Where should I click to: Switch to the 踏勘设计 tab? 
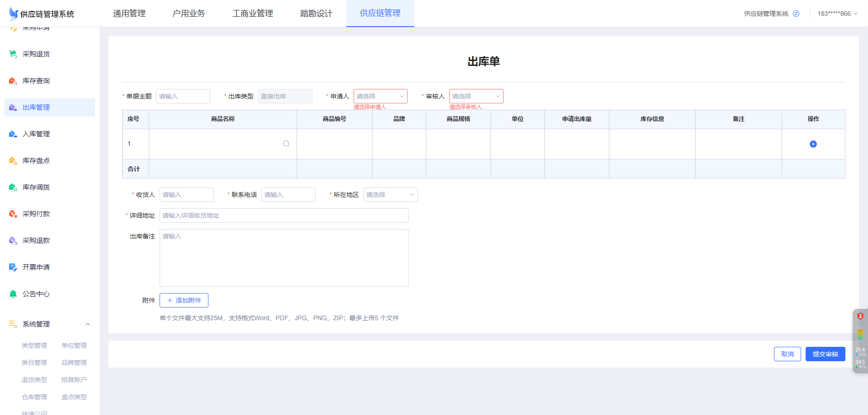click(x=316, y=13)
